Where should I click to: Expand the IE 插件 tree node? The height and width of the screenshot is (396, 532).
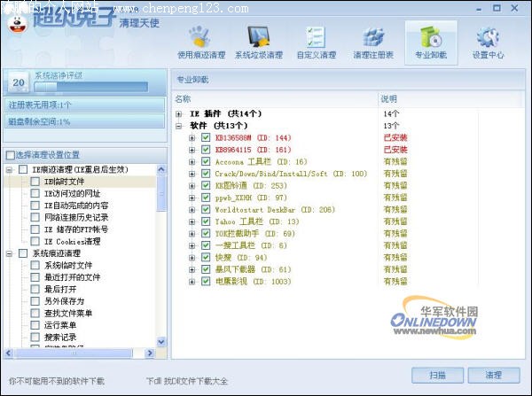180,114
